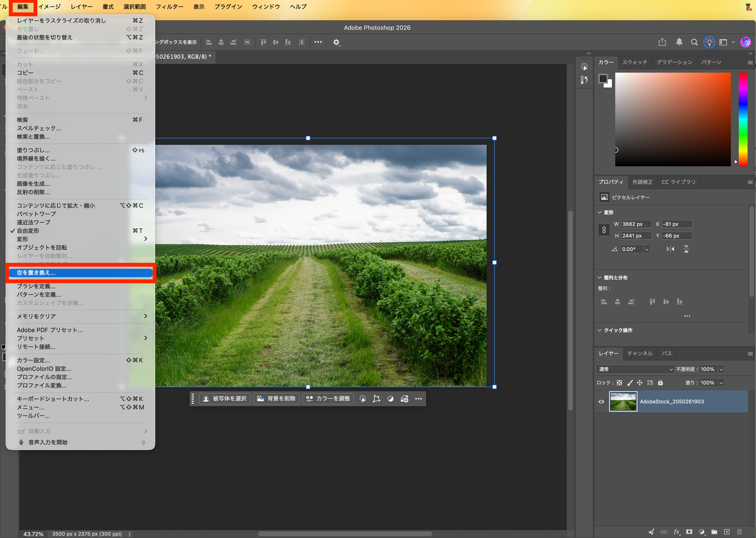The height and width of the screenshot is (538, 756).
Task: Toggle lock position in the layers panel
Action: pyautogui.click(x=640, y=383)
